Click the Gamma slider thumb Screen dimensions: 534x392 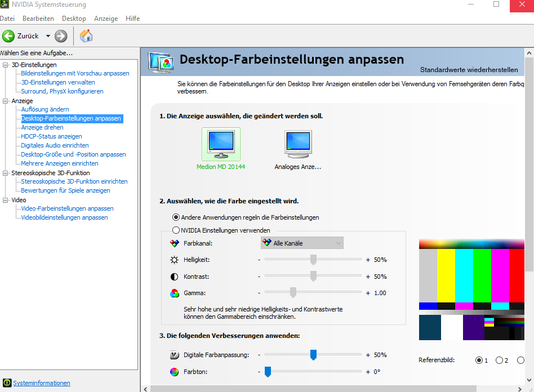click(293, 292)
